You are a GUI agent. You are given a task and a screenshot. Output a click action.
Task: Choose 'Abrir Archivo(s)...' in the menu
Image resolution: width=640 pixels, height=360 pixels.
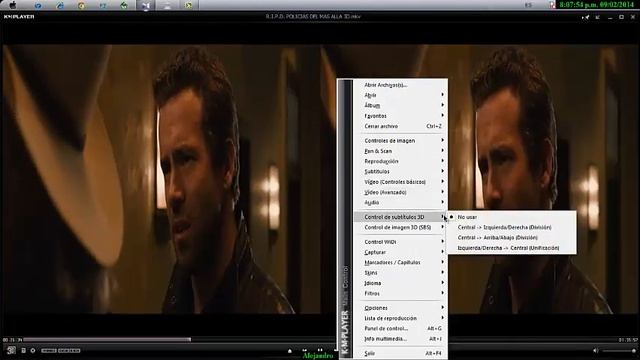[400, 85]
